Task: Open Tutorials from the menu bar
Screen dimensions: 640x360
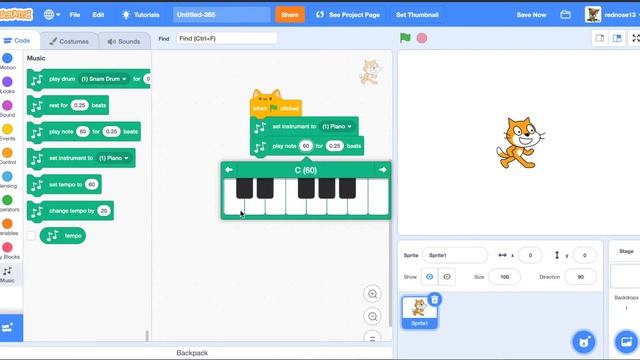Action: click(140, 15)
